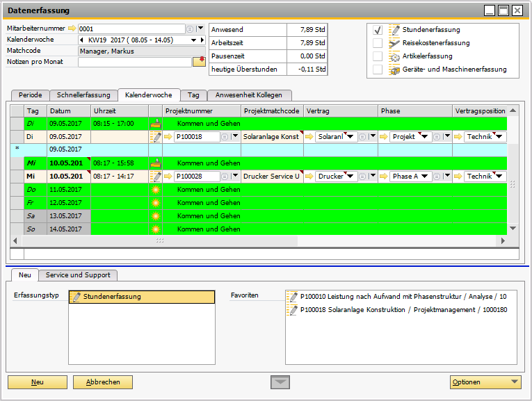The image size is (532, 401).
Task: Click the Abbrechen button
Action: 103,382
